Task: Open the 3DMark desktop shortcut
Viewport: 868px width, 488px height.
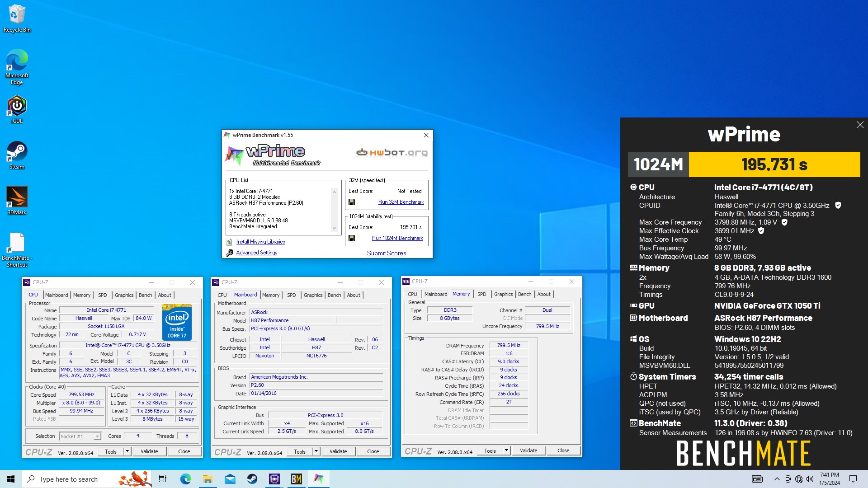Action: (17, 201)
